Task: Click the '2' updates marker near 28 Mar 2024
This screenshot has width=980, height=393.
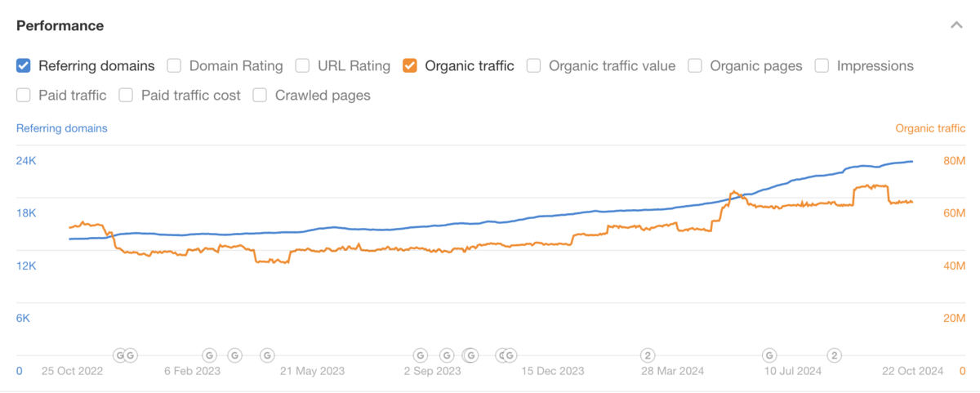Action: point(648,355)
